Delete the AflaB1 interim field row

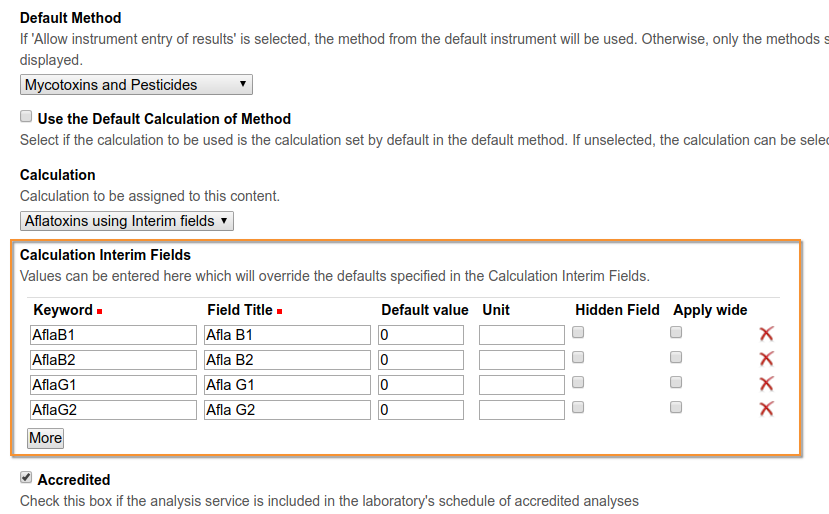pyautogui.click(x=766, y=334)
